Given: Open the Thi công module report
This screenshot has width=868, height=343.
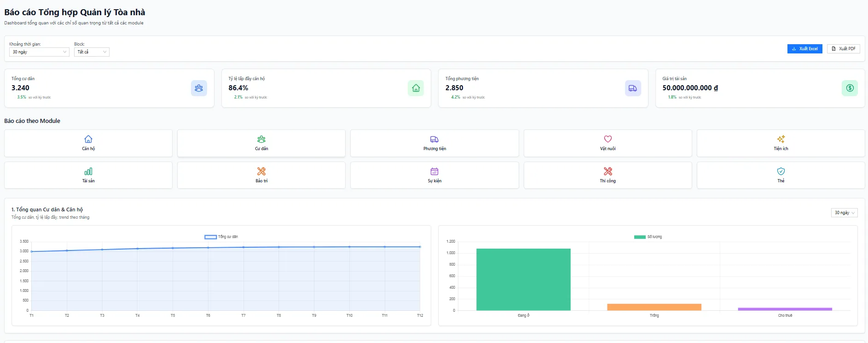Looking at the screenshot, I should click(608, 175).
